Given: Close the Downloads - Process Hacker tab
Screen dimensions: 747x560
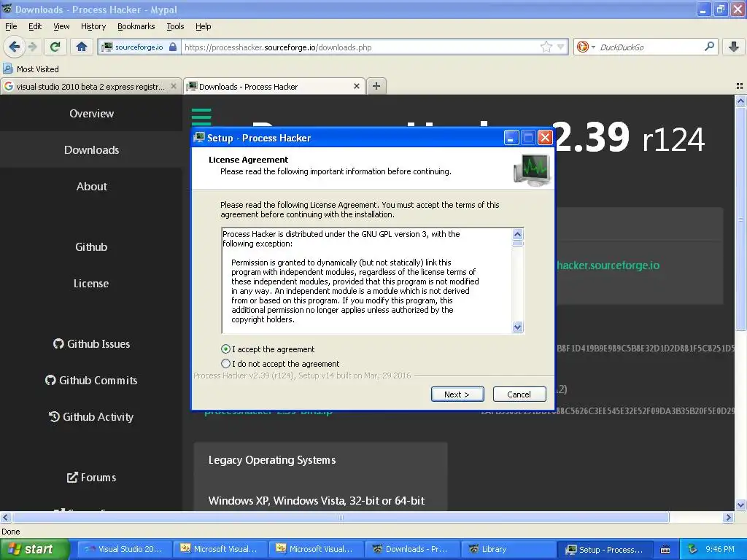Looking at the screenshot, I should (356, 86).
